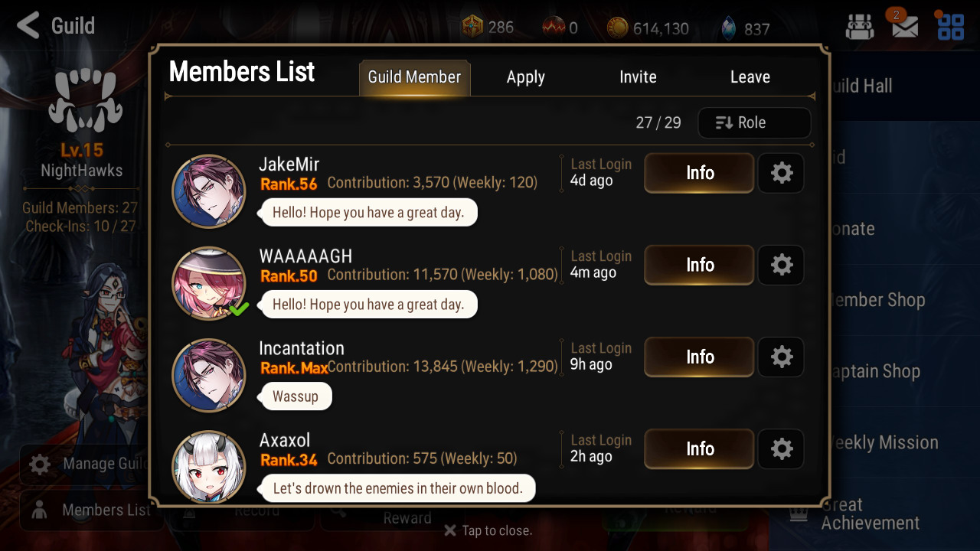The height and width of the screenshot is (551, 980).
Task: View Info for Axaxol
Action: click(x=699, y=448)
